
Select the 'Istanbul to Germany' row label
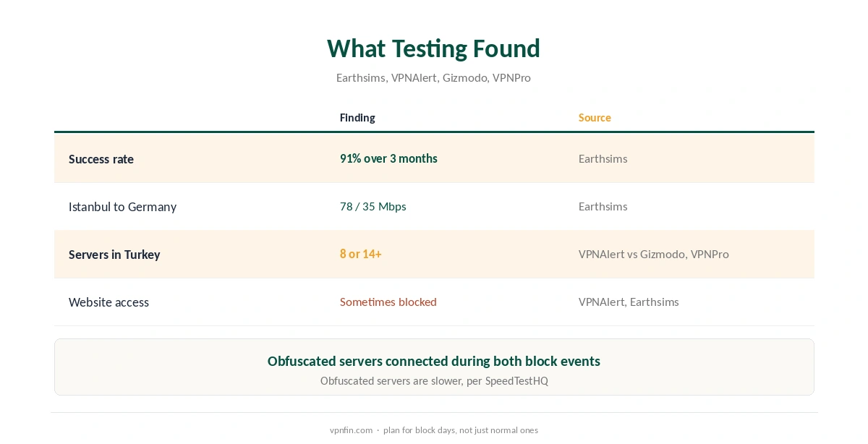pos(122,207)
